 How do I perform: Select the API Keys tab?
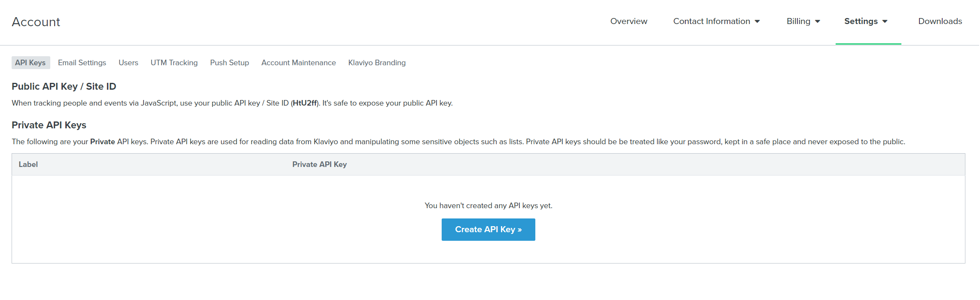click(x=31, y=63)
